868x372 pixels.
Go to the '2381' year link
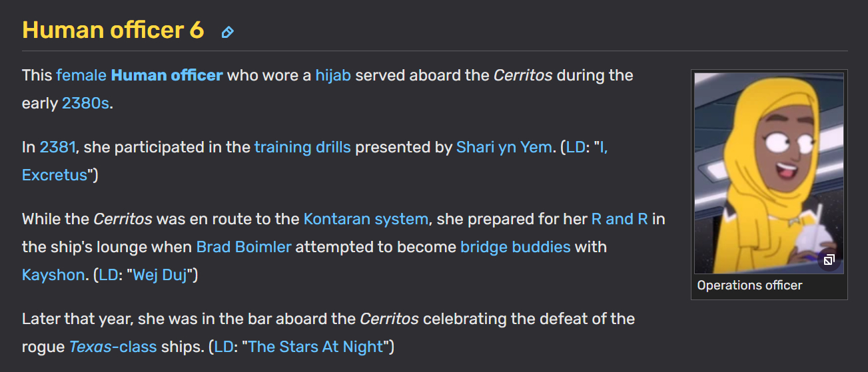pos(58,147)
